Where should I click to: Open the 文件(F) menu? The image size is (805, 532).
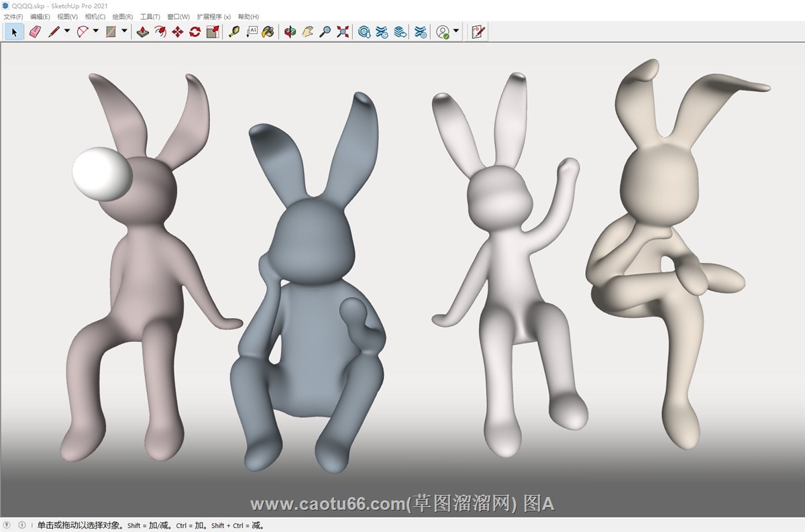tap(13, 16)
